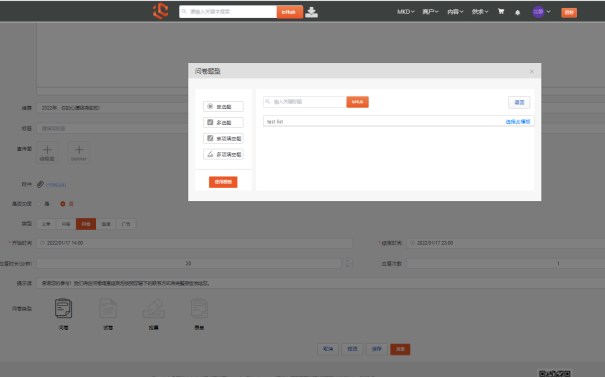The image size is (605, 378).
Task: Select the voting ballot box icon
Action: click(154, 308)
